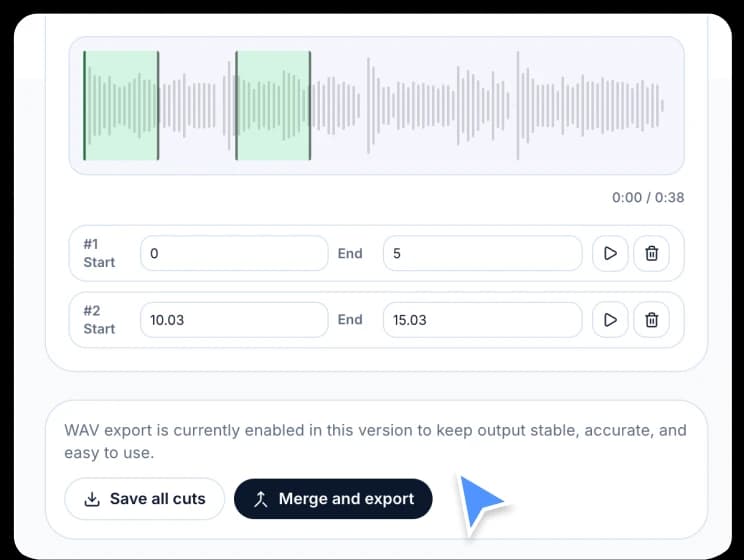
Task: Click the left edge handle of second cut region
Action: point(236,105)
